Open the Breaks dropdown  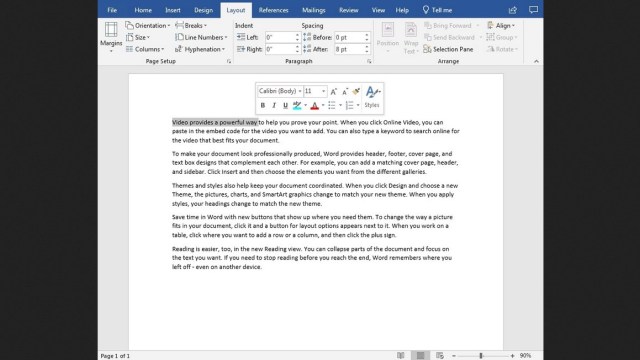pos(191,25)
